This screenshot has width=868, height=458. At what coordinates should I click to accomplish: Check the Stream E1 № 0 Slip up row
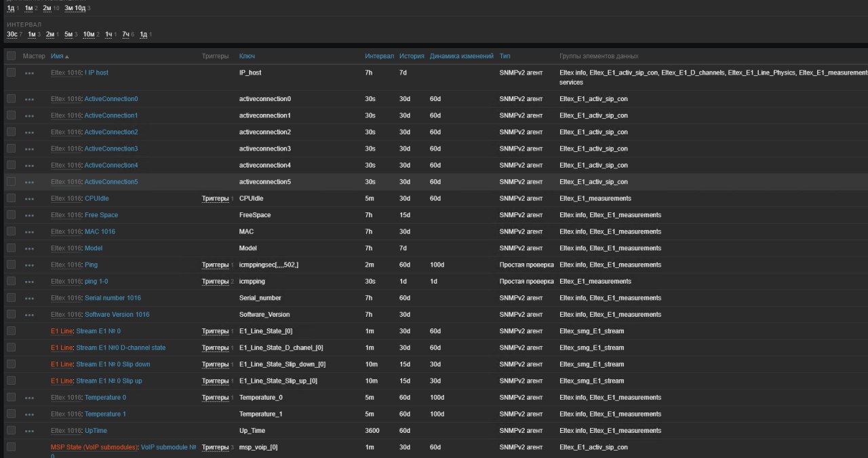[11, 381]
